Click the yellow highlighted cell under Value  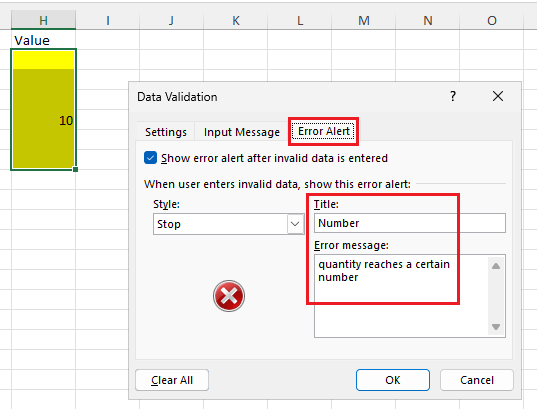[x=43, y=59]
